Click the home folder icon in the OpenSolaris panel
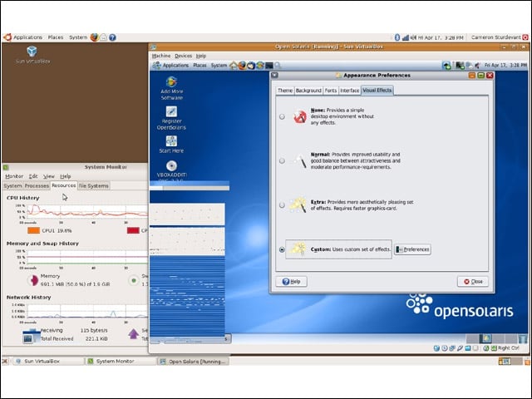This screenshot has height=399, width=532. coord(234,66)
